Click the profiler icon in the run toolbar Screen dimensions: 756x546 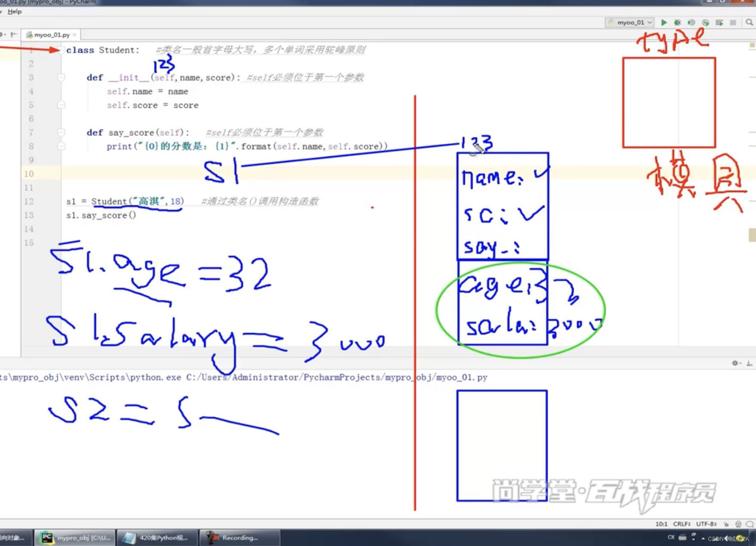(x=705, y=22)
